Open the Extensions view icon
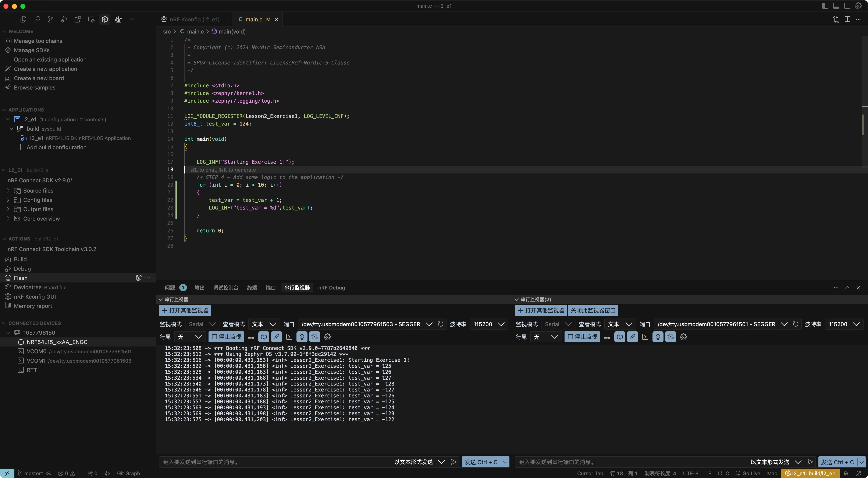The image size is (868, 478). pos(78,20)
